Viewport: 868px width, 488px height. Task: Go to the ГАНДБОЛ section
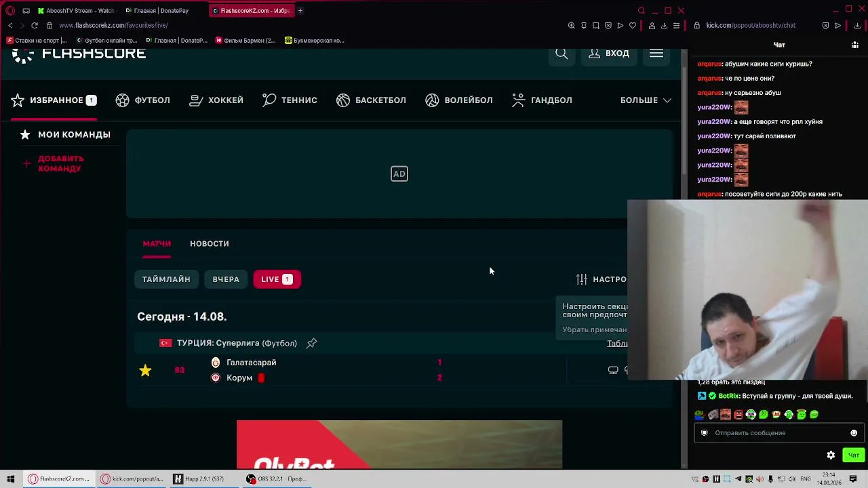(x=542, y=100)
